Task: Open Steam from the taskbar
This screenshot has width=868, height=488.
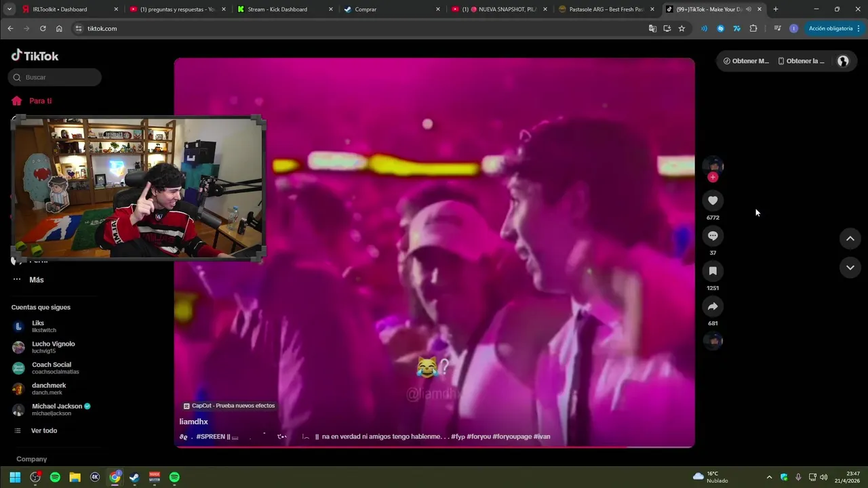Action: (x=134, y=477)
